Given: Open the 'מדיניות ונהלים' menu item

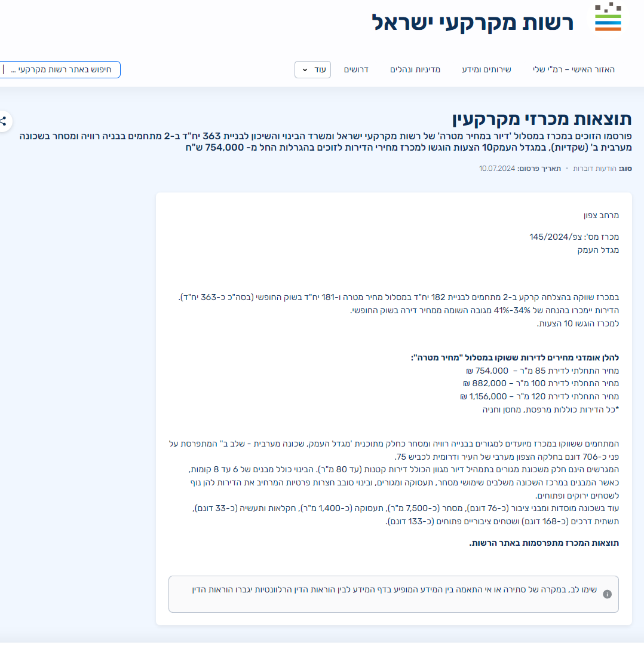Looking at the screenshot, I should [415, 69].
